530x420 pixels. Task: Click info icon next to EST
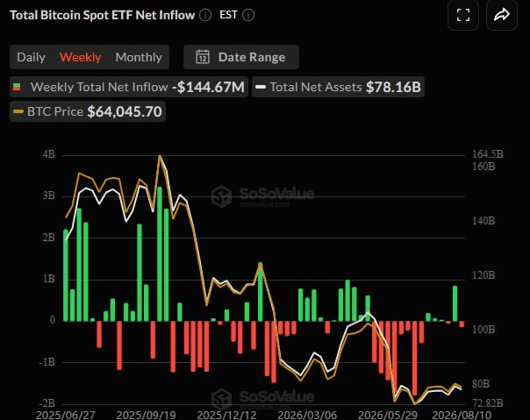[x=248, y=15]
